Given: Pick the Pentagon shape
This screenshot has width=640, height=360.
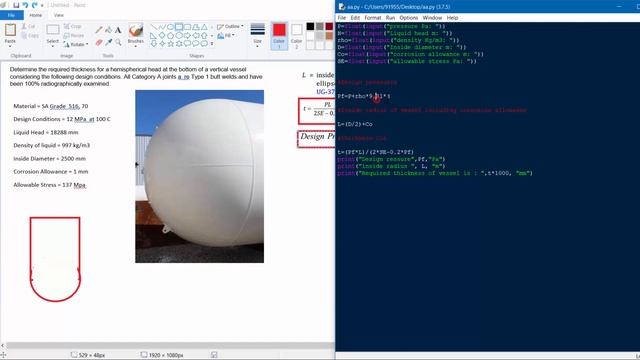Looking at the screenshot, I should pos(171,36).
